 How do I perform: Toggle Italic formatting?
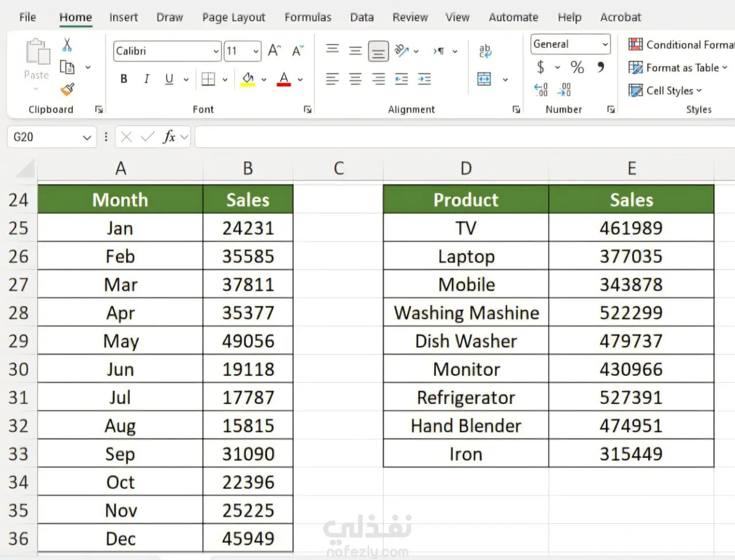[x=146, y=79]
